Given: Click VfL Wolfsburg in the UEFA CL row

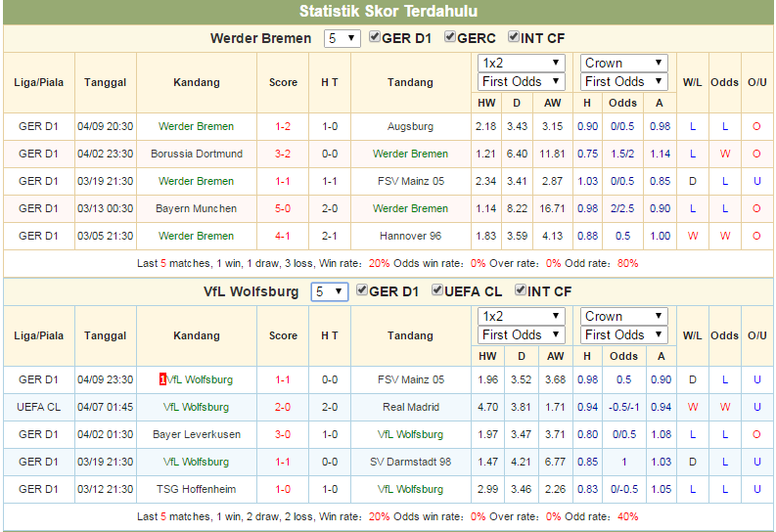Looking at the screenshot, I should (196, 407).
